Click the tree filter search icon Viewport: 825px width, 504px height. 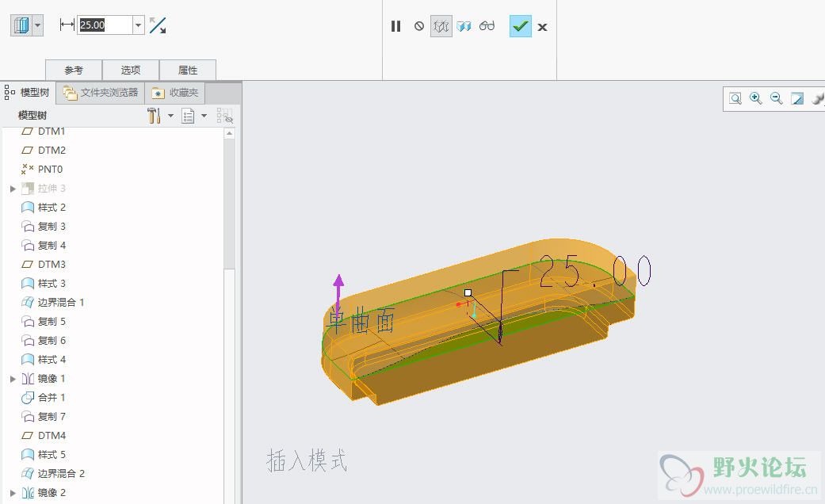tap(224, 116)
